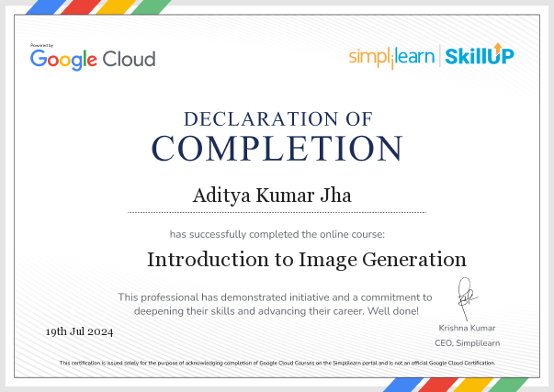Viewport: 554px width, 392px height.
Task: Click the "DECLARATION OF" heading
Action: point(277,118)
